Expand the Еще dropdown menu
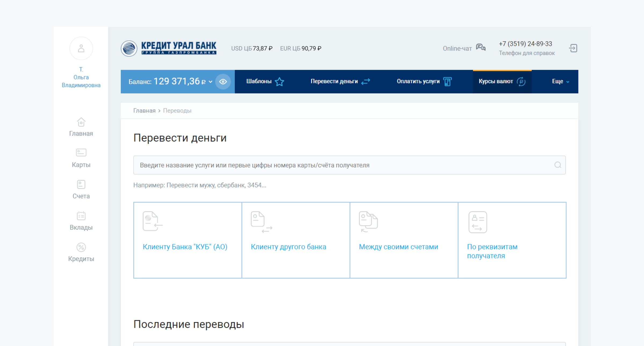Screen dimensions: 644x346 point(561,82)
